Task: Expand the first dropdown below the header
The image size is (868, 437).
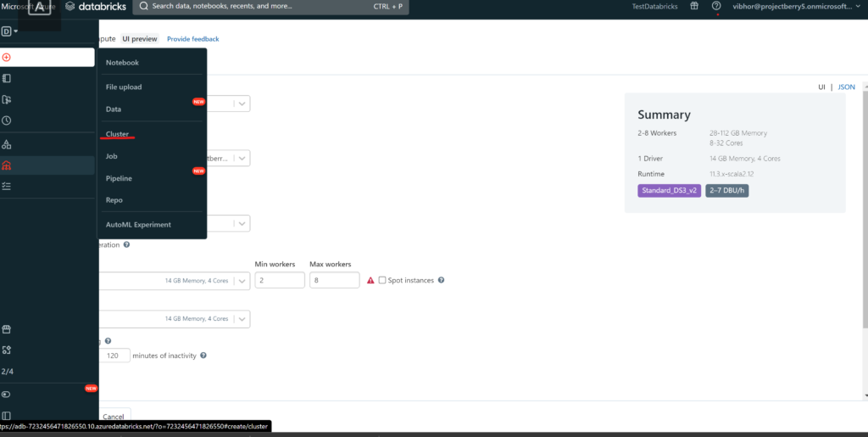Action: pyautogui.click(x=242, y=104)
